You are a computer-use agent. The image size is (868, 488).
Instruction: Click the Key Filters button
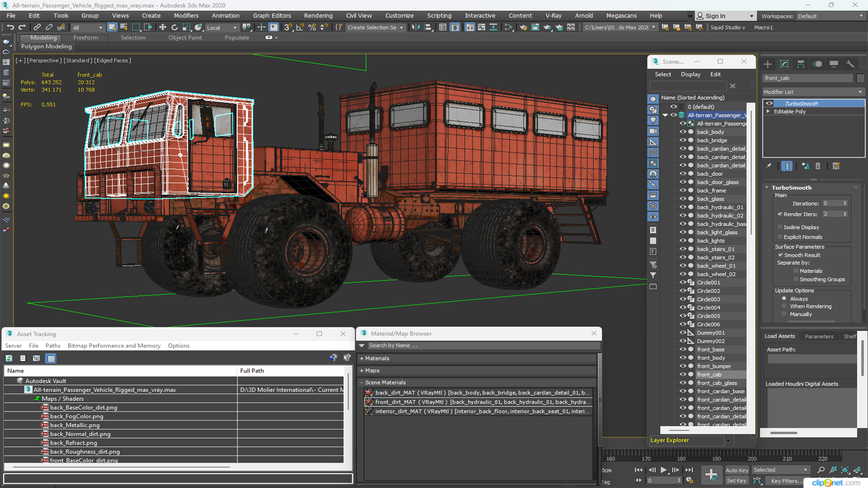coord(784,481)
